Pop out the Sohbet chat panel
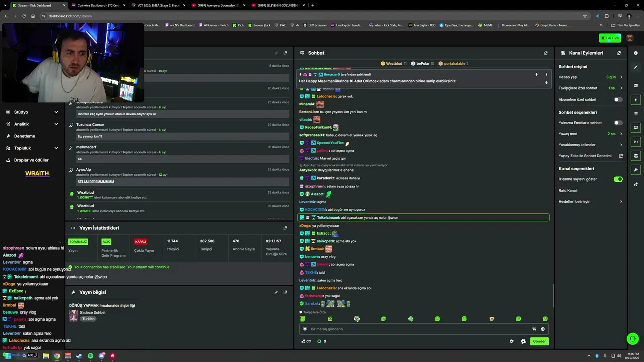Screen dimensions: 644x362 pyautogui.click(x=546, y=53)
